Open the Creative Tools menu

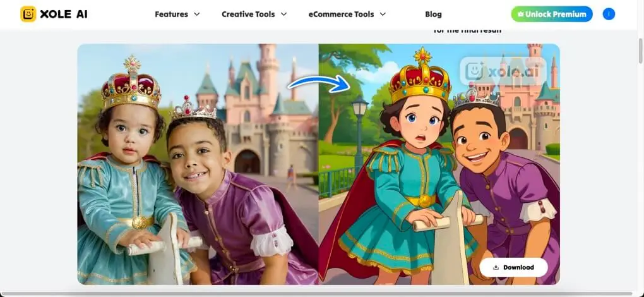click(248, 14)
